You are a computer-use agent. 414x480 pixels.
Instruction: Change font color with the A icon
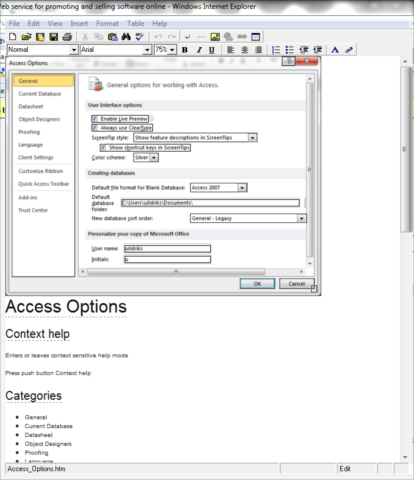pos(335,50)
